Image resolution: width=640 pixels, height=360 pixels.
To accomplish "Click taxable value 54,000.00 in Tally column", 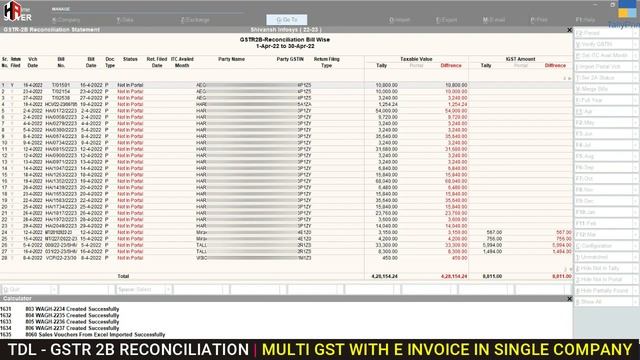I will tap(387, 111).
